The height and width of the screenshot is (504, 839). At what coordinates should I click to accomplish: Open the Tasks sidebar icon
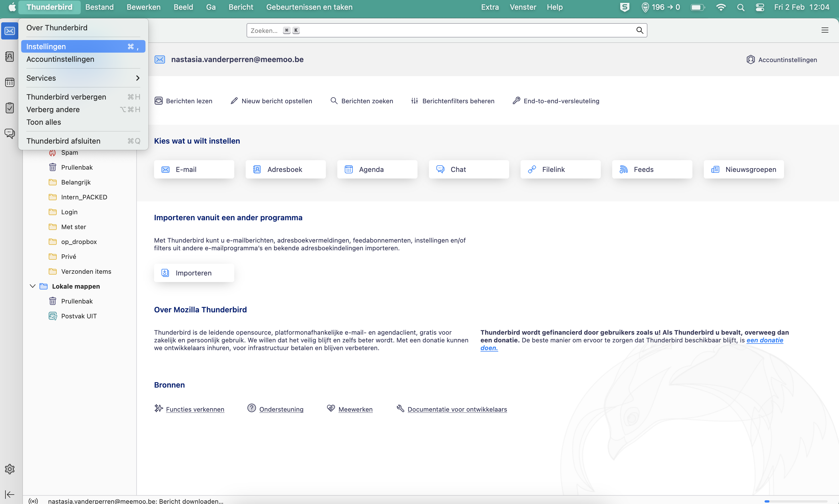[9, 108]
